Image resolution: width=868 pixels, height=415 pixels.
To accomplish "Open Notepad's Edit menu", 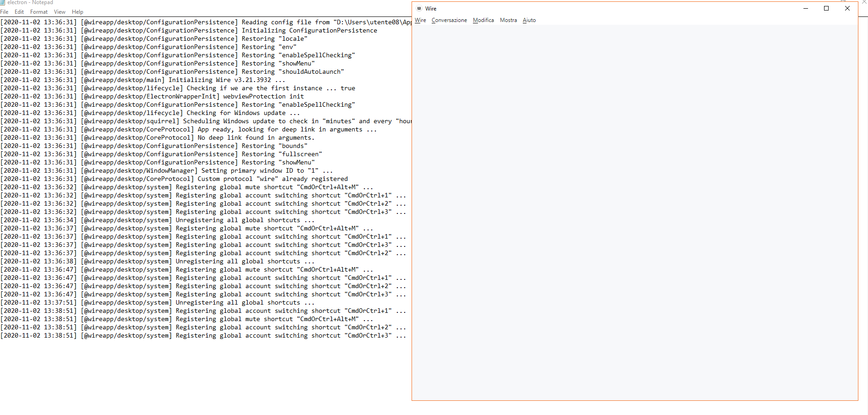I will (19, 11).
